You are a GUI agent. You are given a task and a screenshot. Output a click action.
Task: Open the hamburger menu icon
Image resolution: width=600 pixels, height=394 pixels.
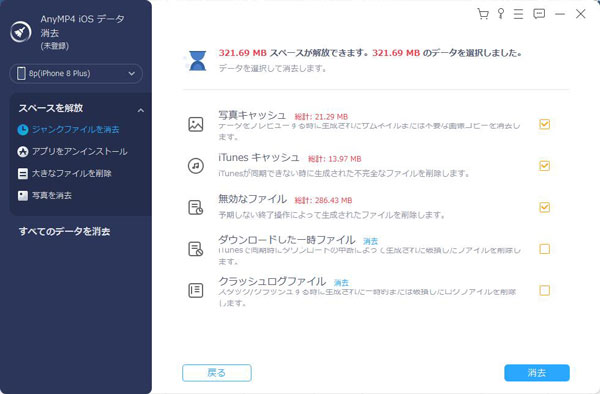pyautogui.click(x=518, y=14)
